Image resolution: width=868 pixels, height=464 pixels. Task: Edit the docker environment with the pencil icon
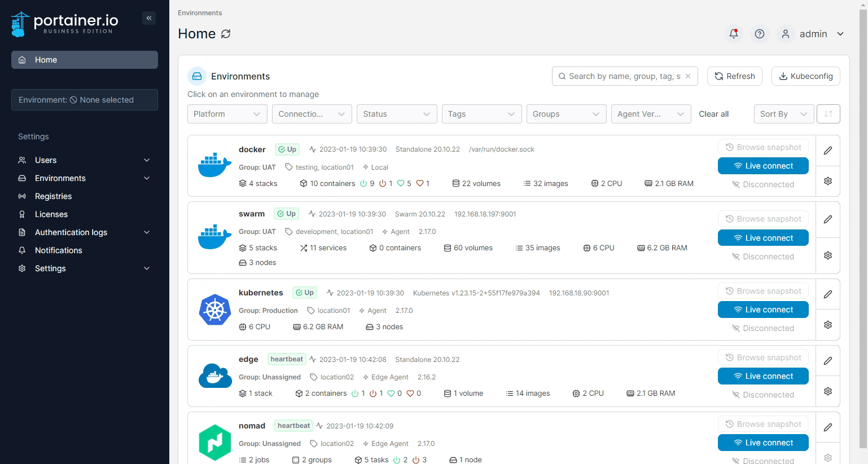click(x=827, y=151)
